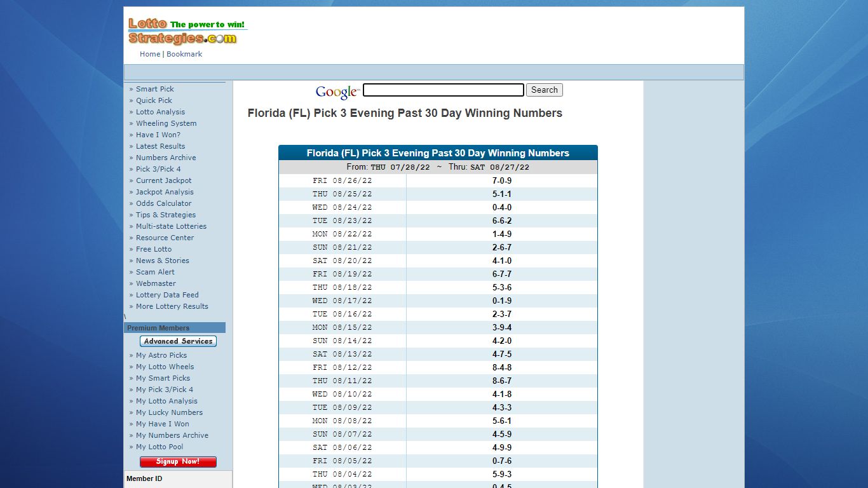Open Tips & Strategies
Screen dimensions: 868x488
click(x=166, y=215)
